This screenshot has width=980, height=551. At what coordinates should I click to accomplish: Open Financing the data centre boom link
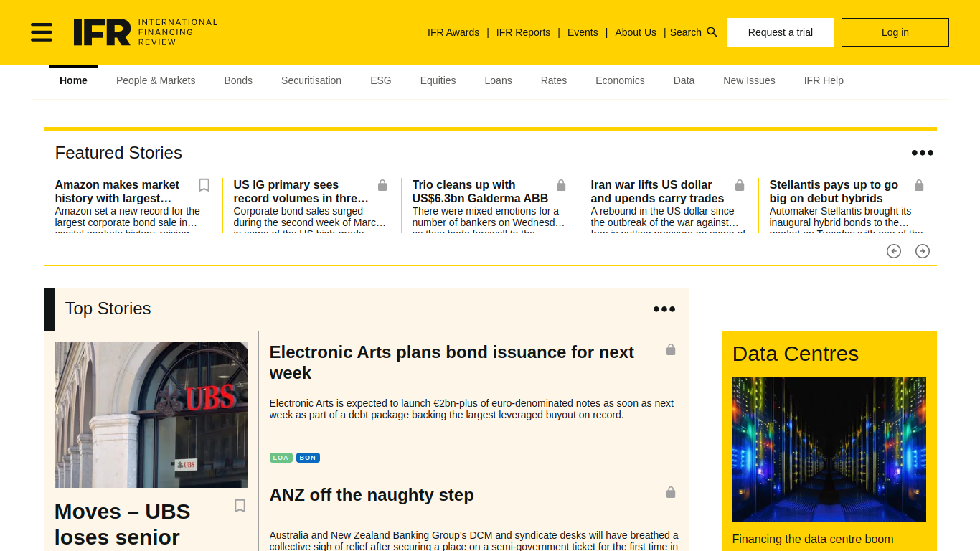pyautogui.click(x=813, y=540)
